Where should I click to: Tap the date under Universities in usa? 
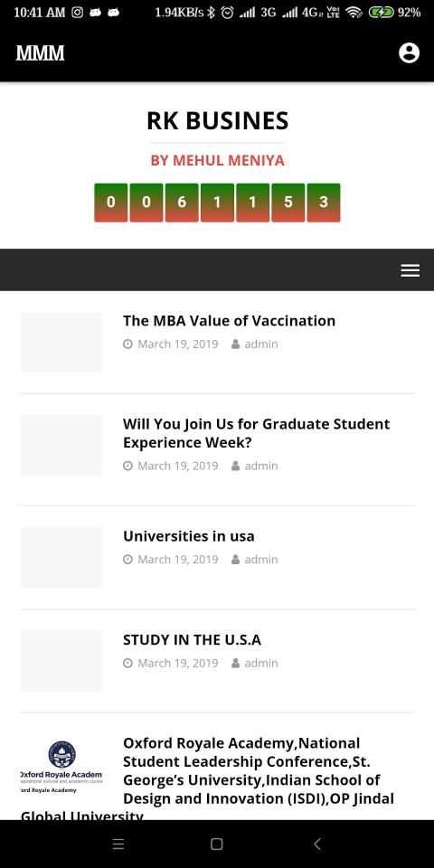(171, 560)
